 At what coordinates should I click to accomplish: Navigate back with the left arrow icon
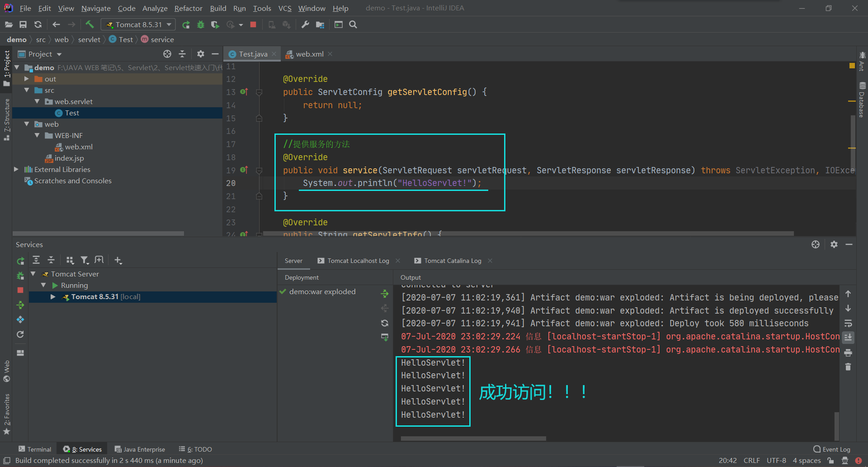[x=57, y=24]
